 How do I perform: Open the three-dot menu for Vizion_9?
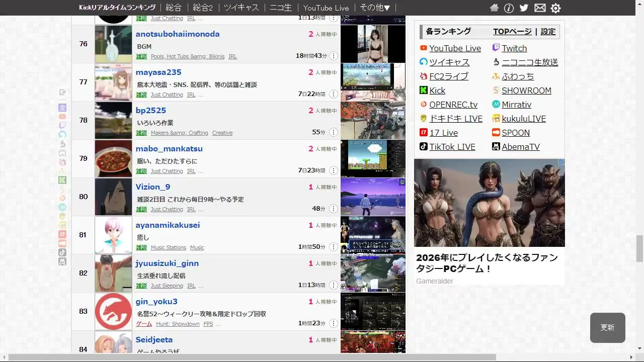[334, 209]
